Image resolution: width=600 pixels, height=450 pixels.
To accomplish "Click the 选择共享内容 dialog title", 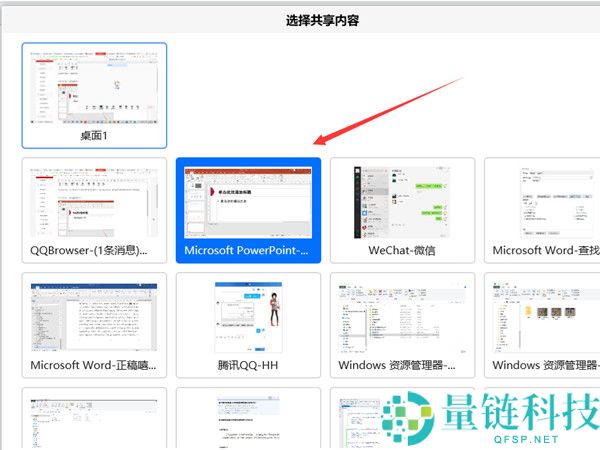I will 300,19.
